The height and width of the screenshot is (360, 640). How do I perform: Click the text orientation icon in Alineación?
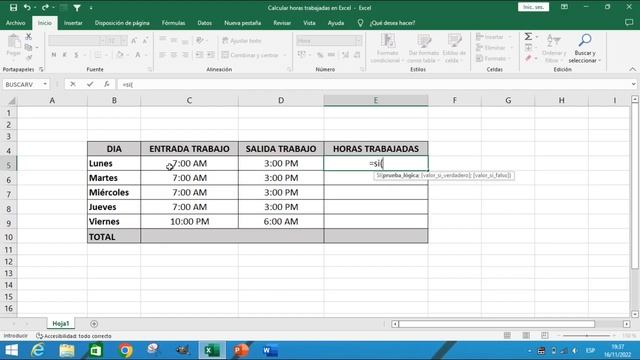(x=200, y=40)
